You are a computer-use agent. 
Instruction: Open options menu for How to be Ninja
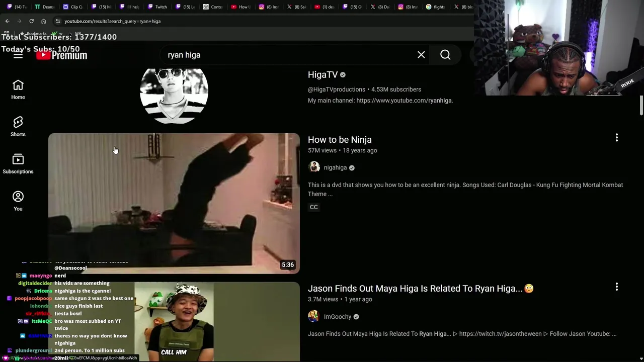pos(617,138)
